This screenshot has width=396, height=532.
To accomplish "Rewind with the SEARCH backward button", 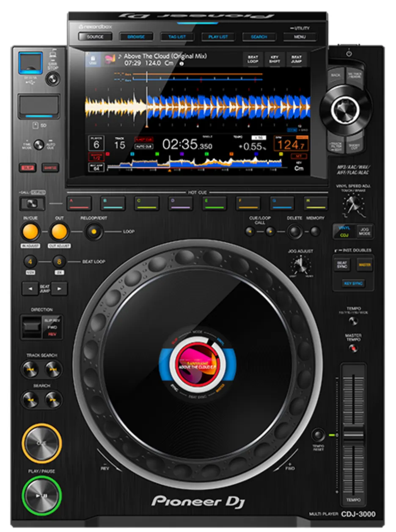I will coord(30,399).
